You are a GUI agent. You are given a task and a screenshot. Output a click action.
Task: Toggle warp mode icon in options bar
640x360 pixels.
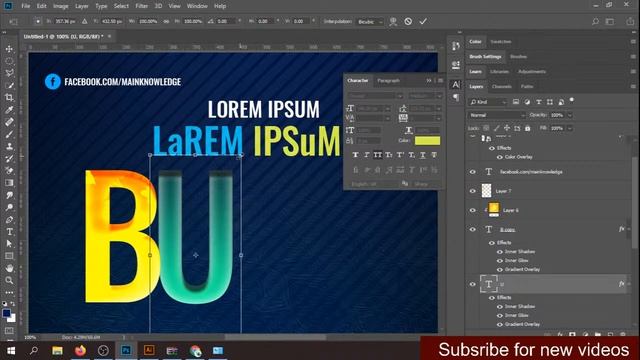(x=393, y=21)
